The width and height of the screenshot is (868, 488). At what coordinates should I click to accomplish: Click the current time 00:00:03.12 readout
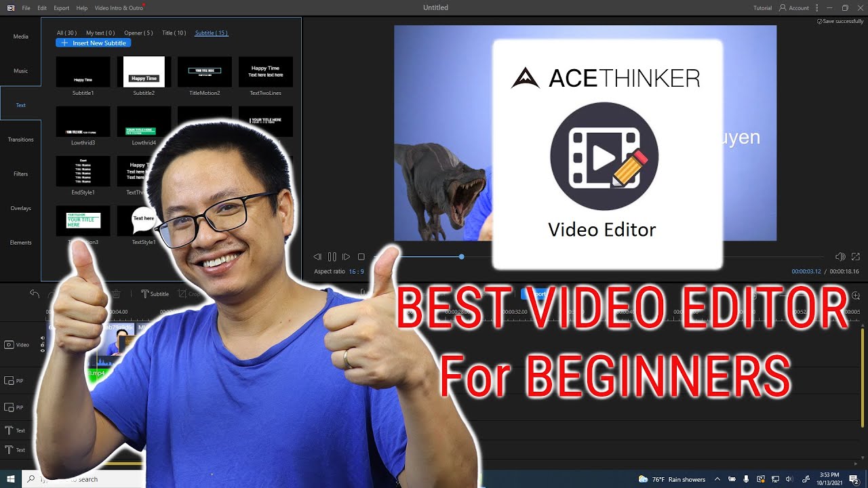tap(806, 272)
